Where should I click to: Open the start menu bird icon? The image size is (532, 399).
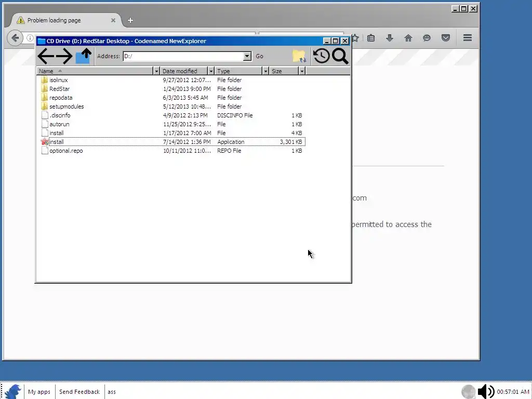[x=13, y=392]
